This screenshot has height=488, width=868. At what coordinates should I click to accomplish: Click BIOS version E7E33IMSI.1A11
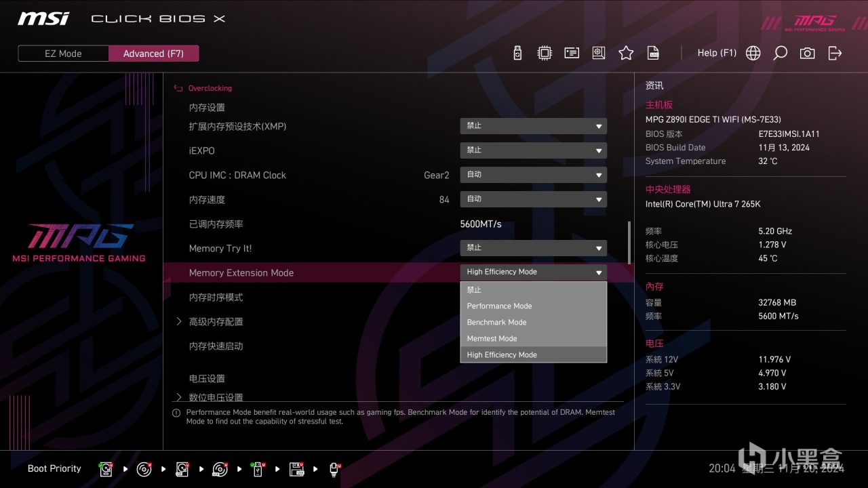pos(789,134)
